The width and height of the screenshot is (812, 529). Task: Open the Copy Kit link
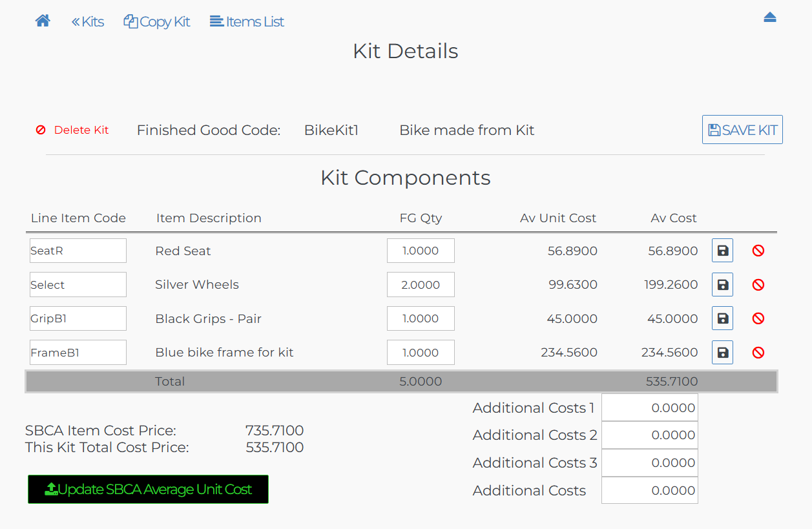(157, 22)
